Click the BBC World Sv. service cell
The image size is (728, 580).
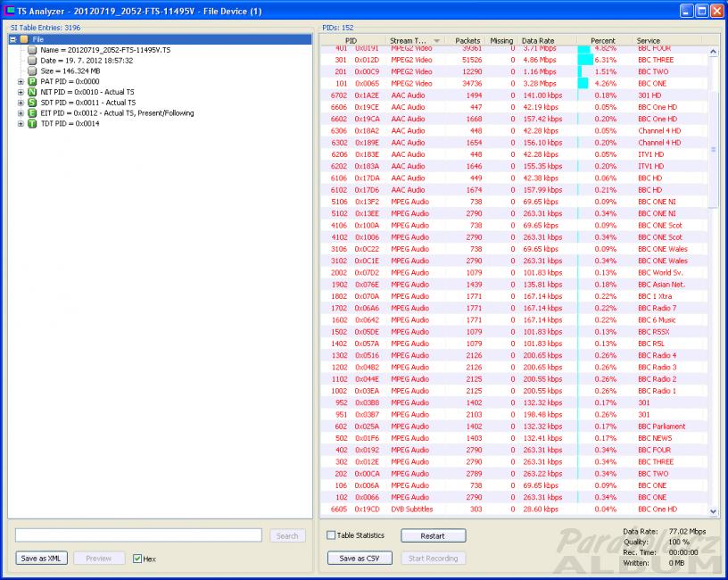[660, 272]
